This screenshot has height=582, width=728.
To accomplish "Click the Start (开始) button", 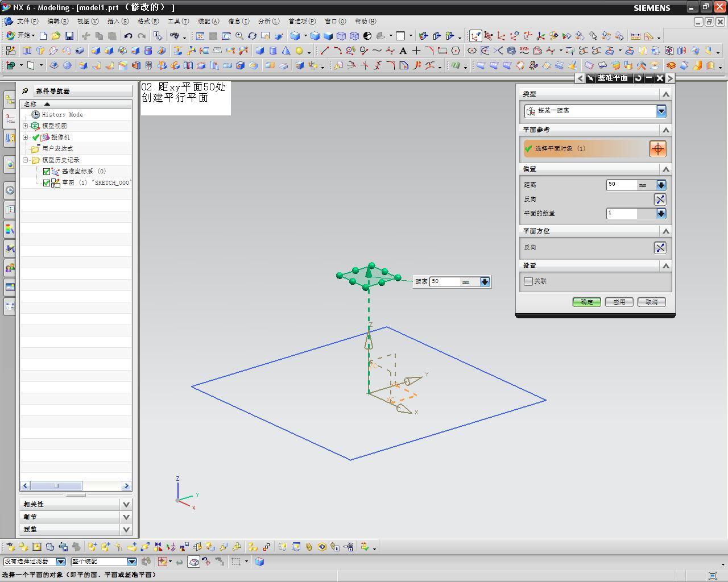I will pyautogui.click(x=20, y=36).
